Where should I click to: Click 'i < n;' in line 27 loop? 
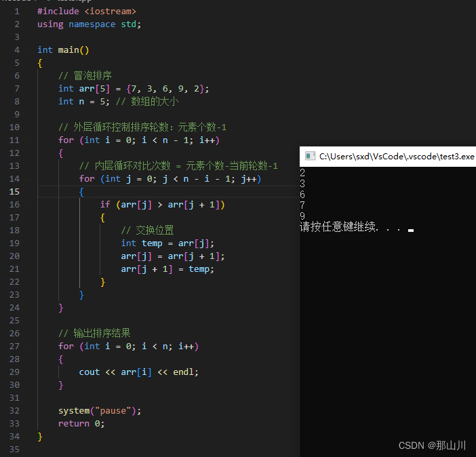click(157, 346)
